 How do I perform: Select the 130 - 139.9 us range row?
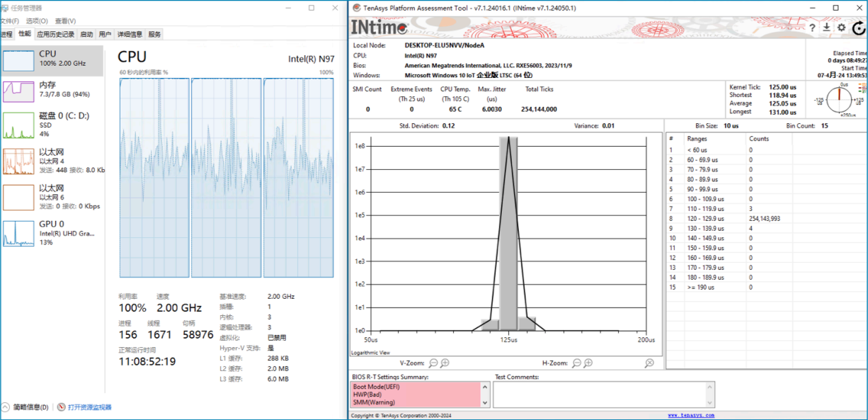(767, 229)
